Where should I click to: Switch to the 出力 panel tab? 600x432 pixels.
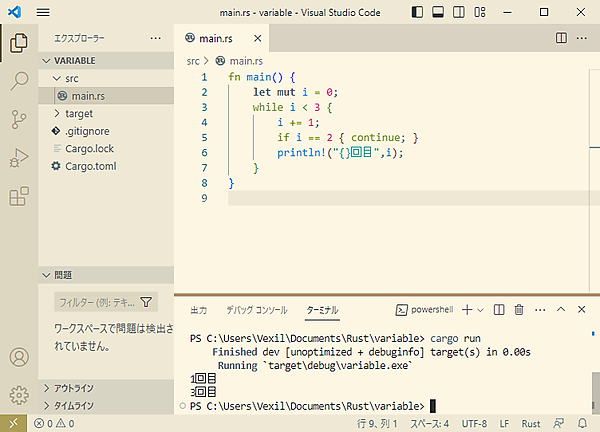tap(199, 310)
